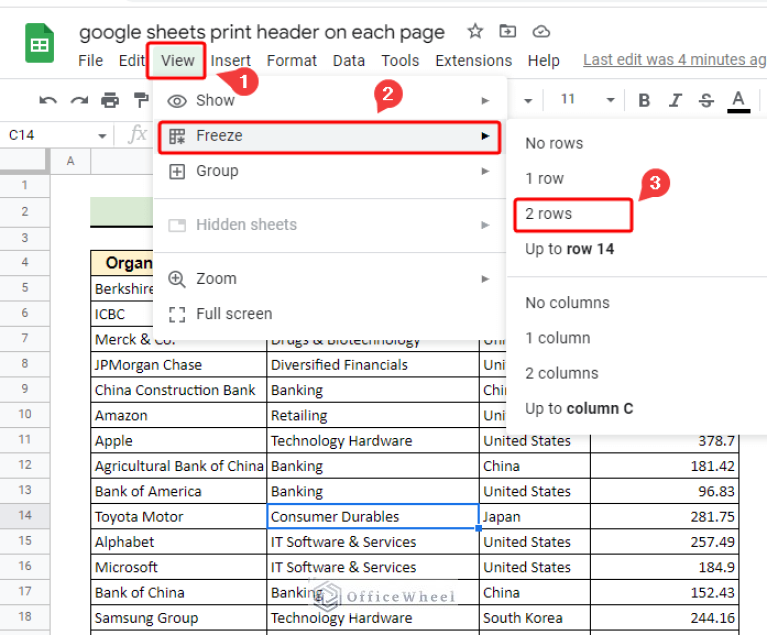Click cell Japan
The image size is (767, 635).
point(535,517)
